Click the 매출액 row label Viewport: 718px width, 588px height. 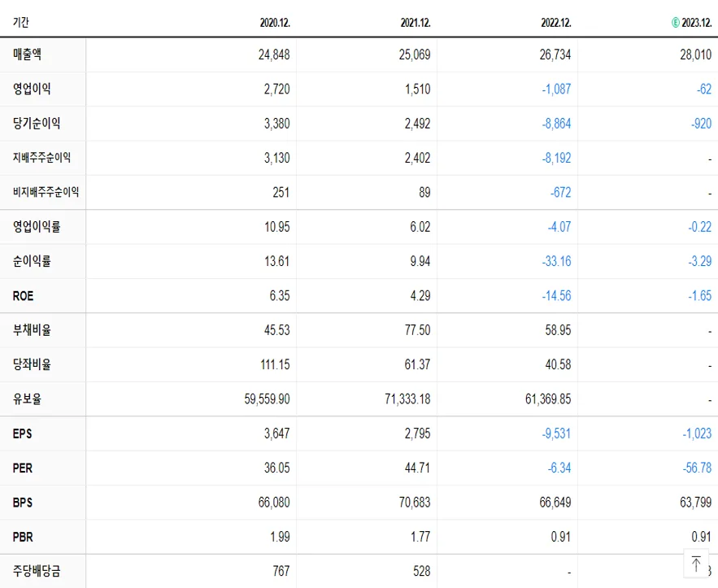[x=27, y=54]
